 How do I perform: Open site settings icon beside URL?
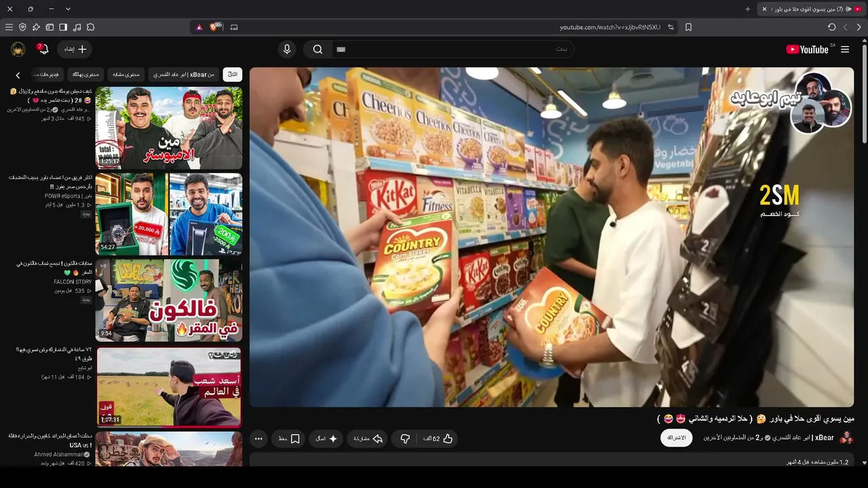pos(671,27)
